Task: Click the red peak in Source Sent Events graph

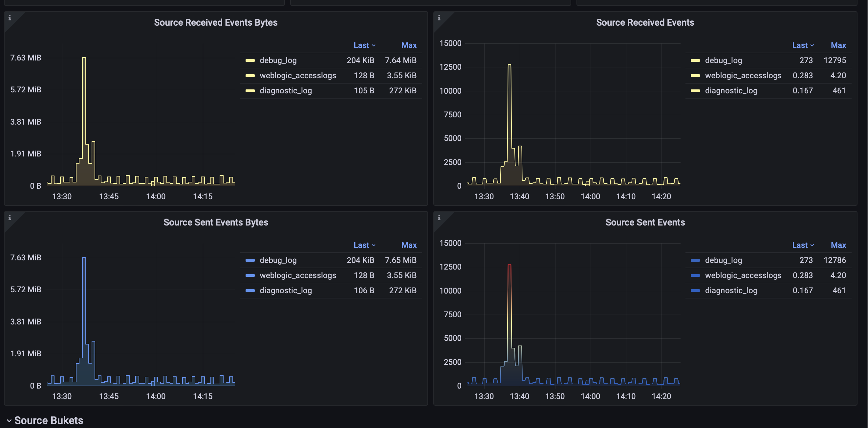Action: [x=509, y=265]
